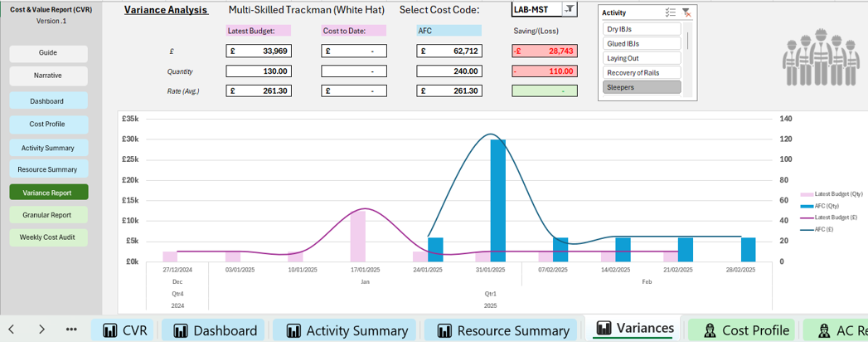Click the chart icon on Activity Summary tab
The height and width of the screenshot is (342, 868).
click(293, 331)
